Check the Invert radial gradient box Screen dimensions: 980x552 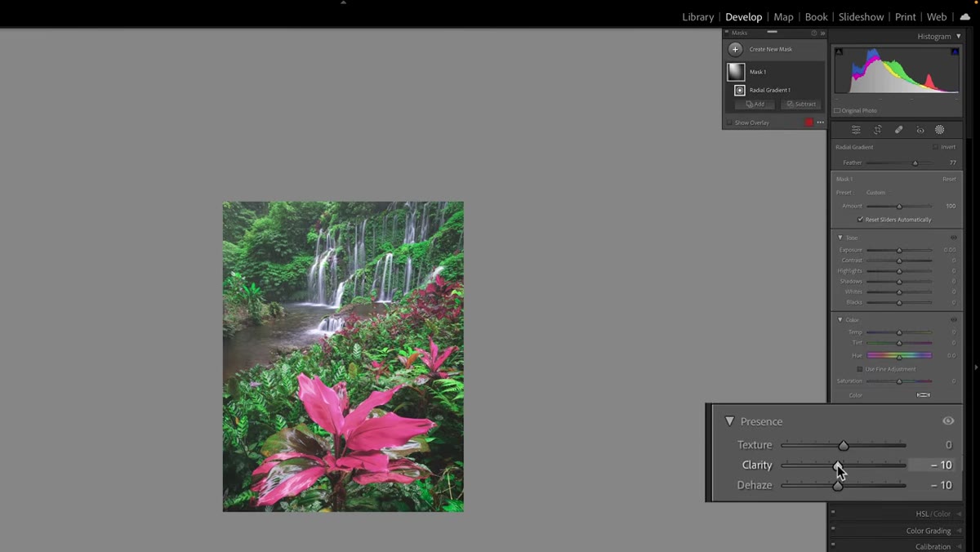click(x=936, y=147)
